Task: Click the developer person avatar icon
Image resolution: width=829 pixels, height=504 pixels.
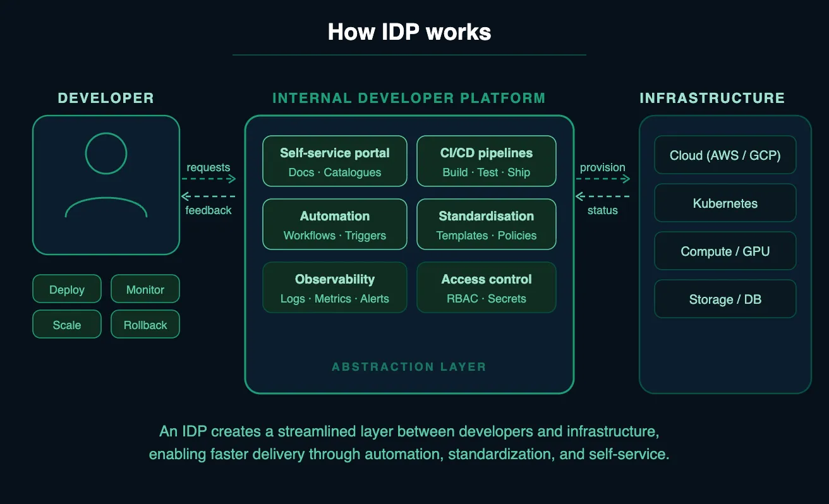Action: point(106,175)
